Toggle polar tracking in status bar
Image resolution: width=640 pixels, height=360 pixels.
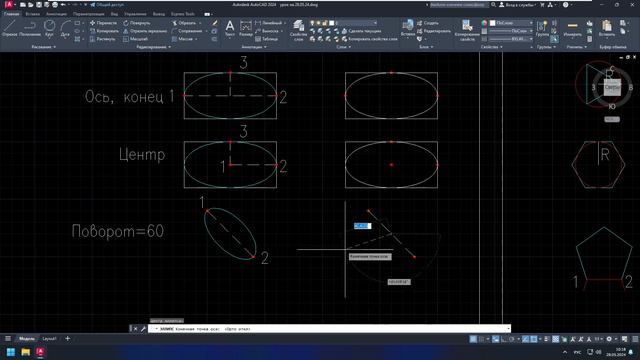[x=512, y=339]
